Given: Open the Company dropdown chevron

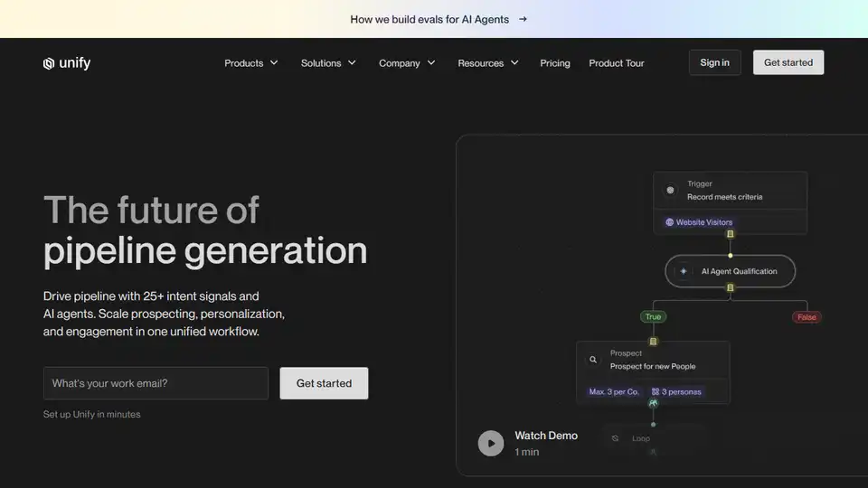Looking at the screenshot, I should 431,63.
